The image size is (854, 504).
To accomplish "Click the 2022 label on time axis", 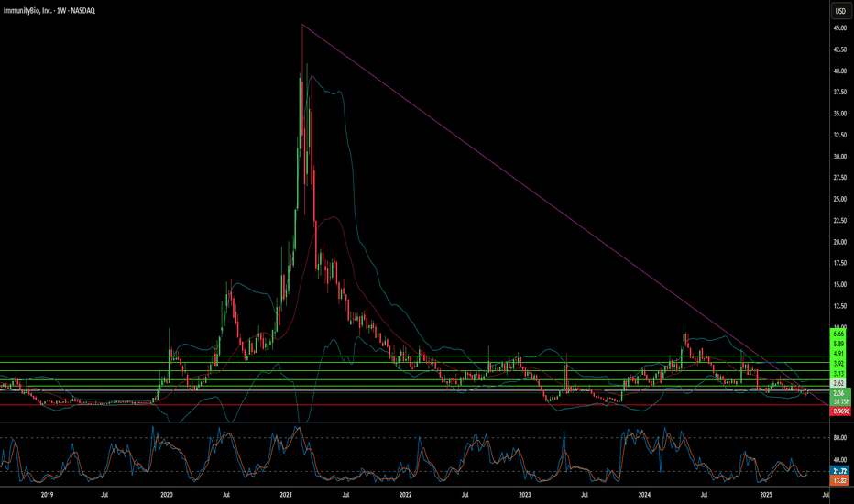I will point(405,495).
